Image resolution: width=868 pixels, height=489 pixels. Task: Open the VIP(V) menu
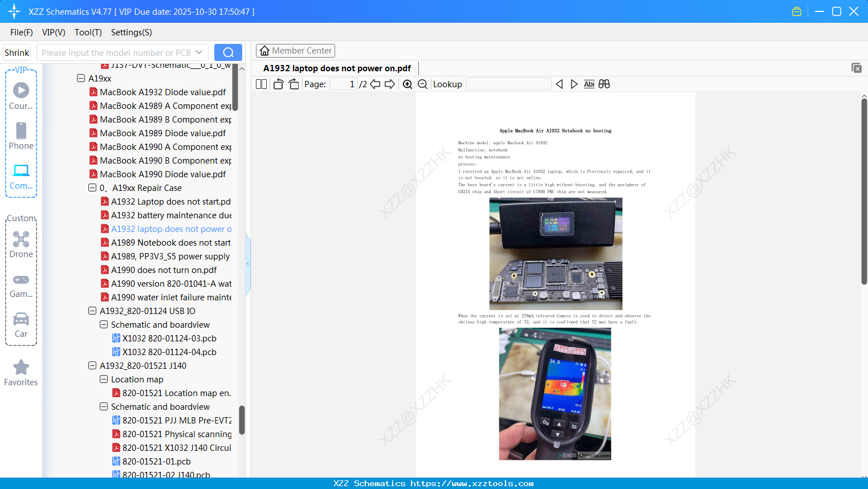[x=54, y=32]
